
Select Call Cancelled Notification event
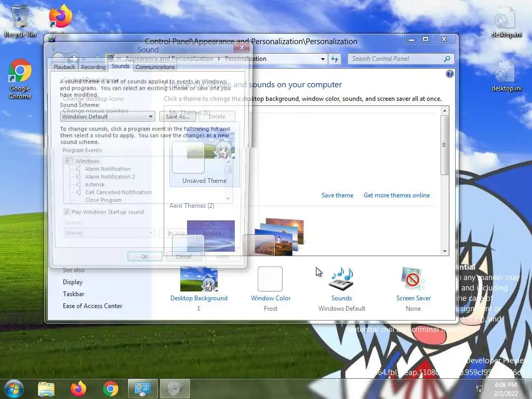pos(118,192)
